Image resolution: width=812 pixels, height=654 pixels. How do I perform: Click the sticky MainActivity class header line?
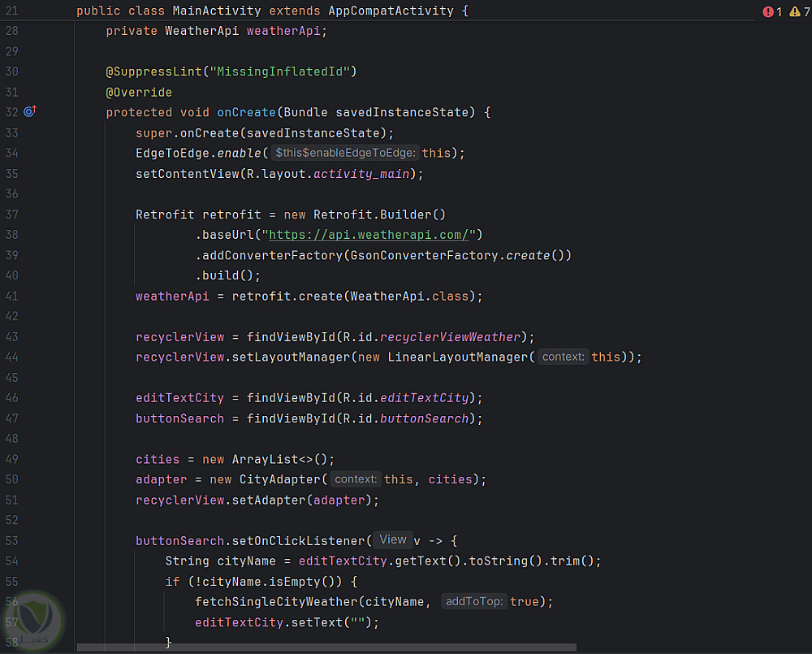click(272, 11)
